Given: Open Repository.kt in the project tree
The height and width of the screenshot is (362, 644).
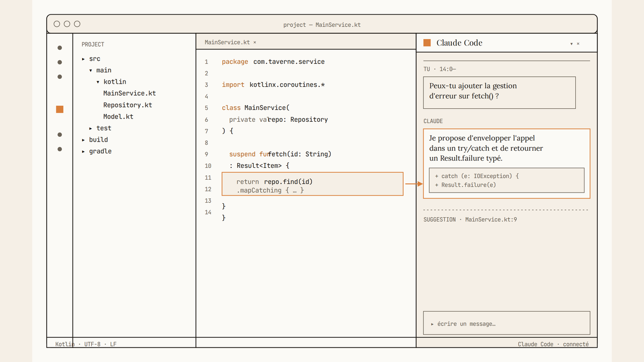Looking at the screenshot, I should coord(128,105).
